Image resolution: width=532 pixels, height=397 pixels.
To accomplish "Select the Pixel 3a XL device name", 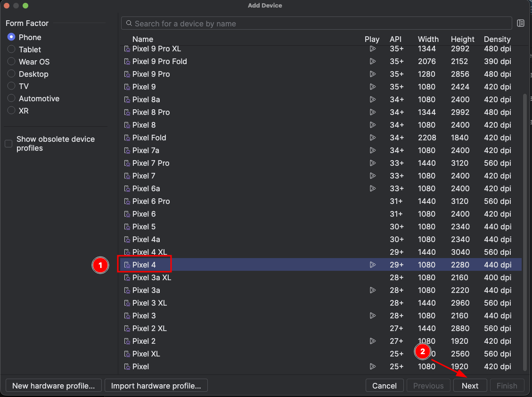I will [152, 277].
